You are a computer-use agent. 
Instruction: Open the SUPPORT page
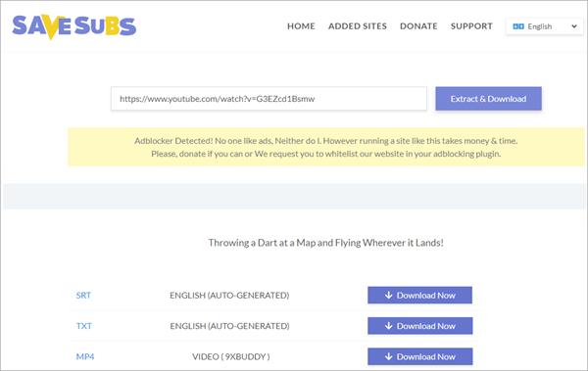coord(471,26)
